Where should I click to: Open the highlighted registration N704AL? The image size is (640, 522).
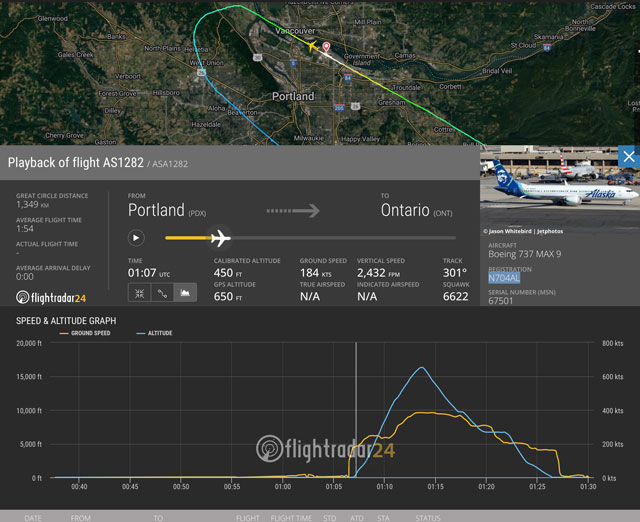502,277
